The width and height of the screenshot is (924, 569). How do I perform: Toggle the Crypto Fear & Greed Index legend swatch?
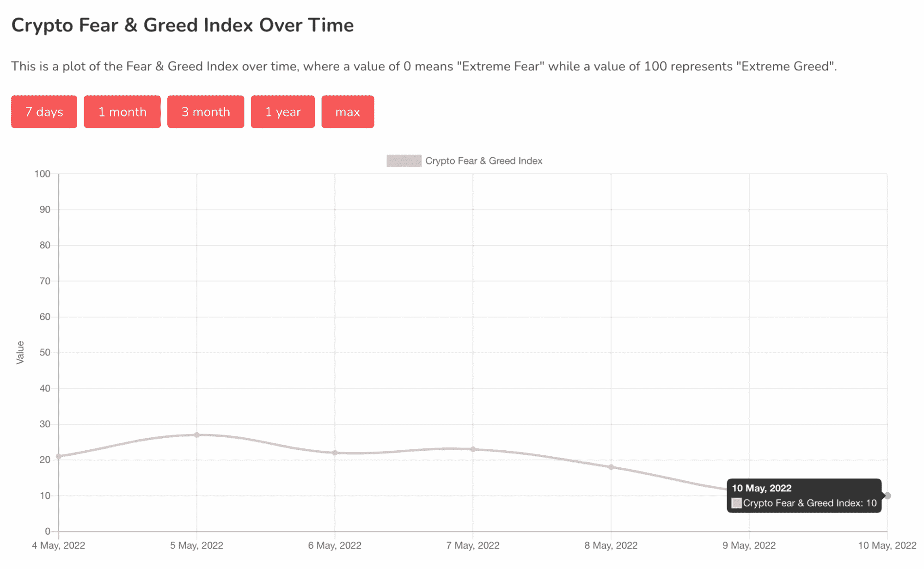tap(404, 161)
